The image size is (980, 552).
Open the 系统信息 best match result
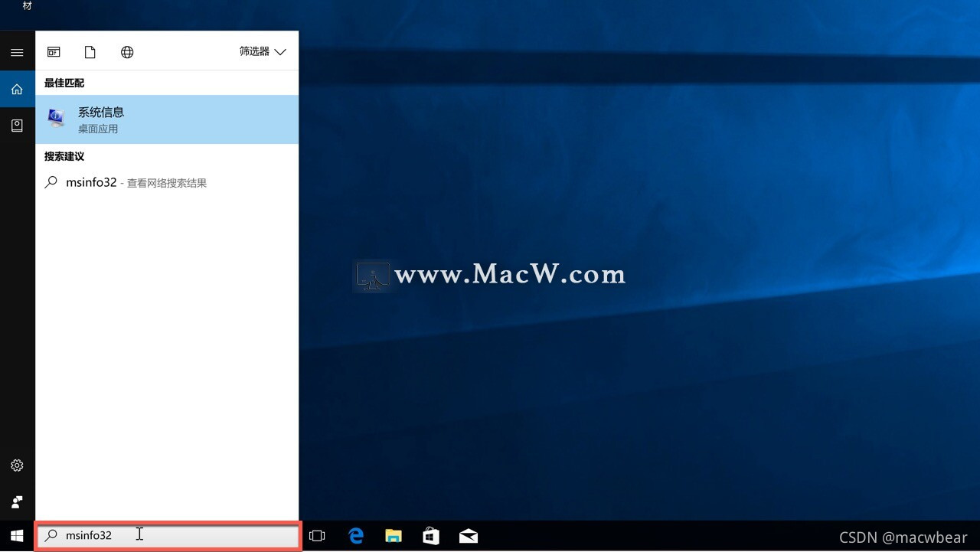pos(167,119)
